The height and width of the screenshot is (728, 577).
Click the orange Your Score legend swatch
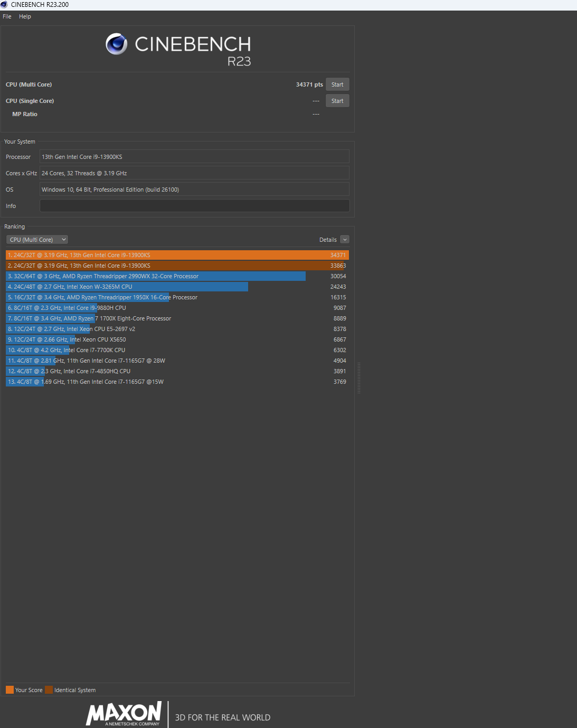point(10,690)
